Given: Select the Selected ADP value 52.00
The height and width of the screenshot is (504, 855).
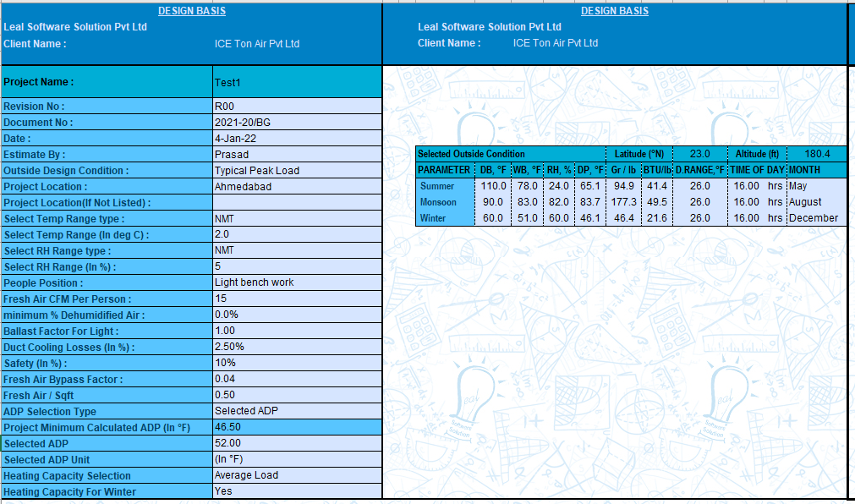Looking at the screenshot, I should pos(297,443).
